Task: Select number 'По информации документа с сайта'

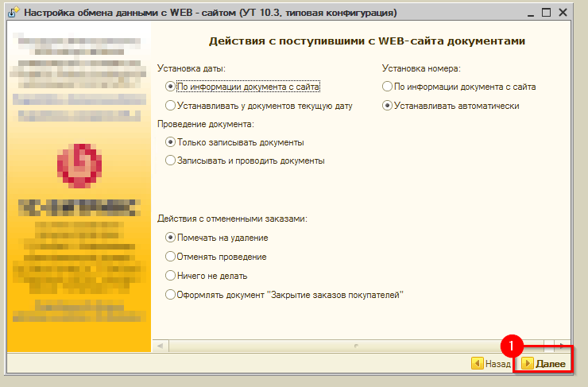Action: 387,87
